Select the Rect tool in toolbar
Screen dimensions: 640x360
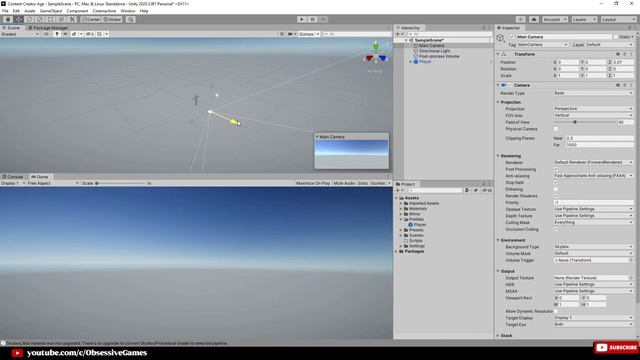point(51,19)
